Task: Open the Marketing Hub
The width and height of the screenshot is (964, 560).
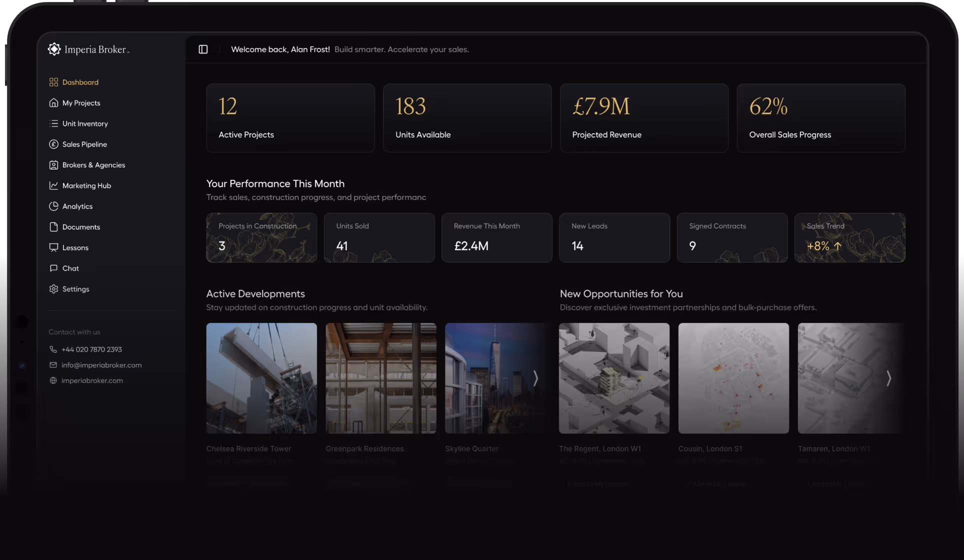Action: click(86, 185)
